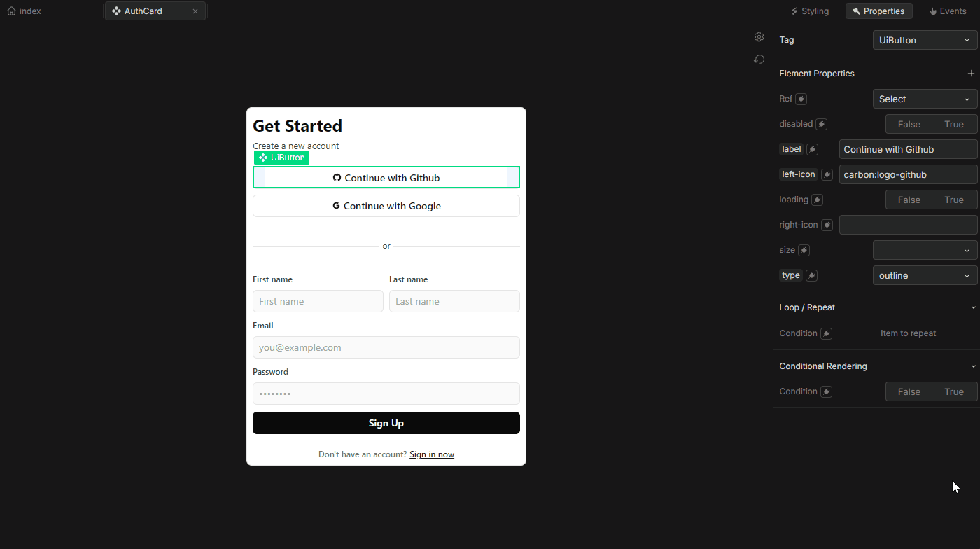Click the refresh preview icon

tap(759, 60)
